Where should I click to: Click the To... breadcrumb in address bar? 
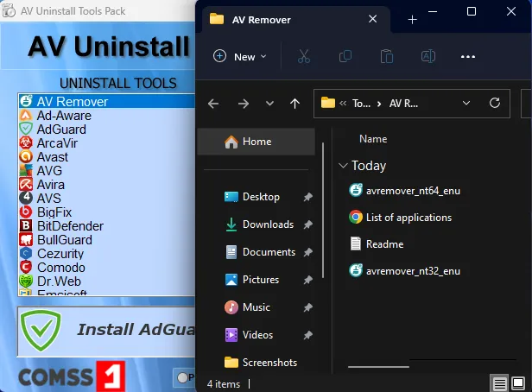[361, 104]
